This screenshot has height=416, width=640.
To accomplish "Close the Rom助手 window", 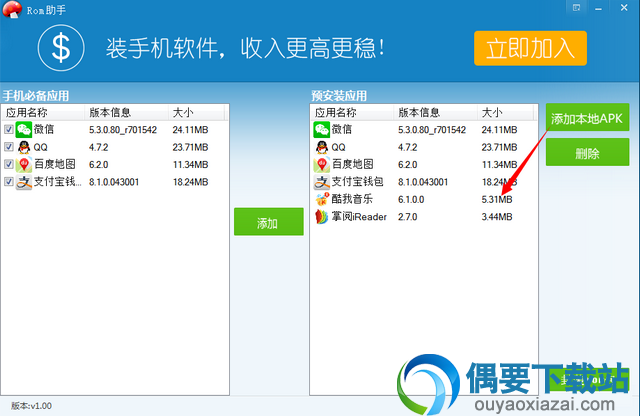I will [624, 7].
